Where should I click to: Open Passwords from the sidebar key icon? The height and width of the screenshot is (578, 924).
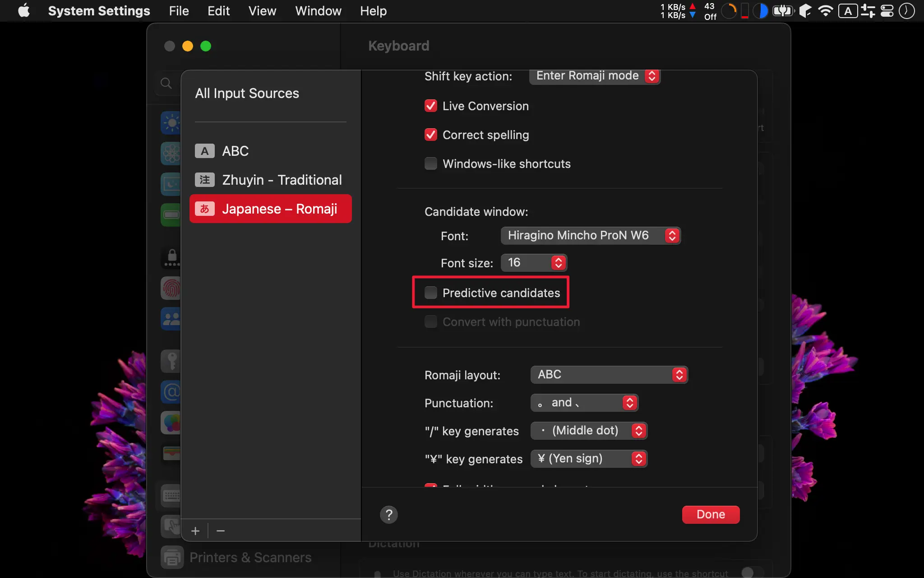[171, 361]
